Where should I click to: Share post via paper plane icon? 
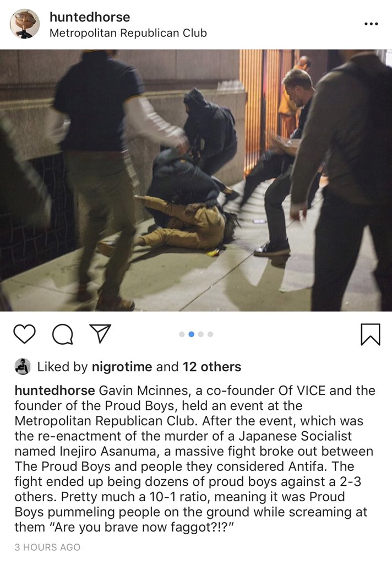100,333
